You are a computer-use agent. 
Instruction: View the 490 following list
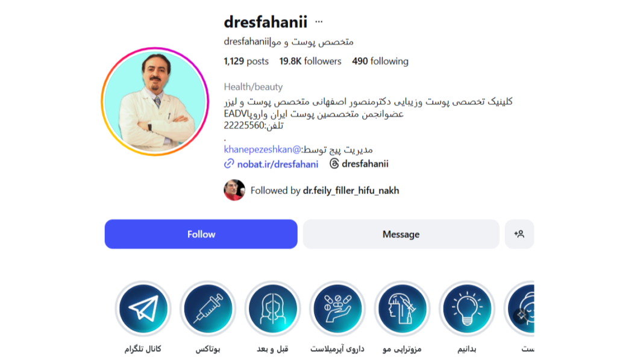[x=380, y=61]
